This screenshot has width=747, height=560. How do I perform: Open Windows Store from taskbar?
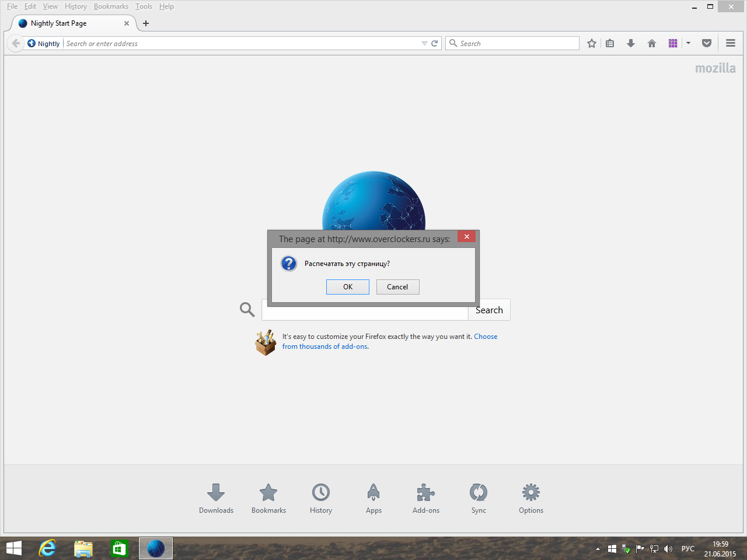click(120, 548)
